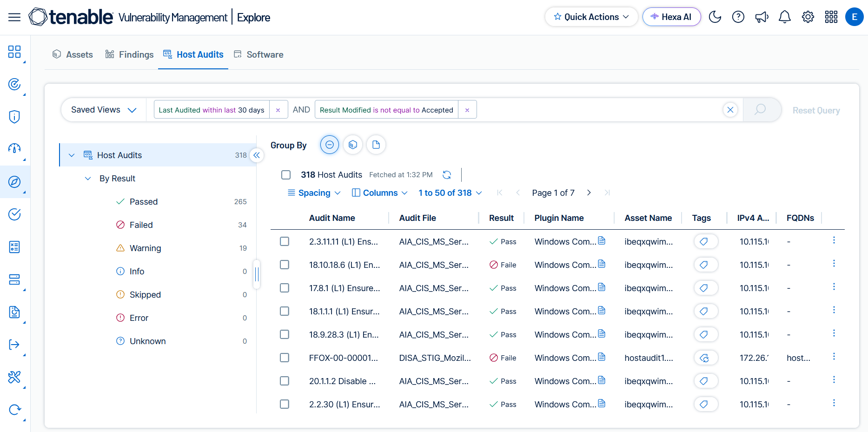The width and height of the screenshot is (868, 432).
Task: Click the Hexa AI button
Action: [671, 17]
